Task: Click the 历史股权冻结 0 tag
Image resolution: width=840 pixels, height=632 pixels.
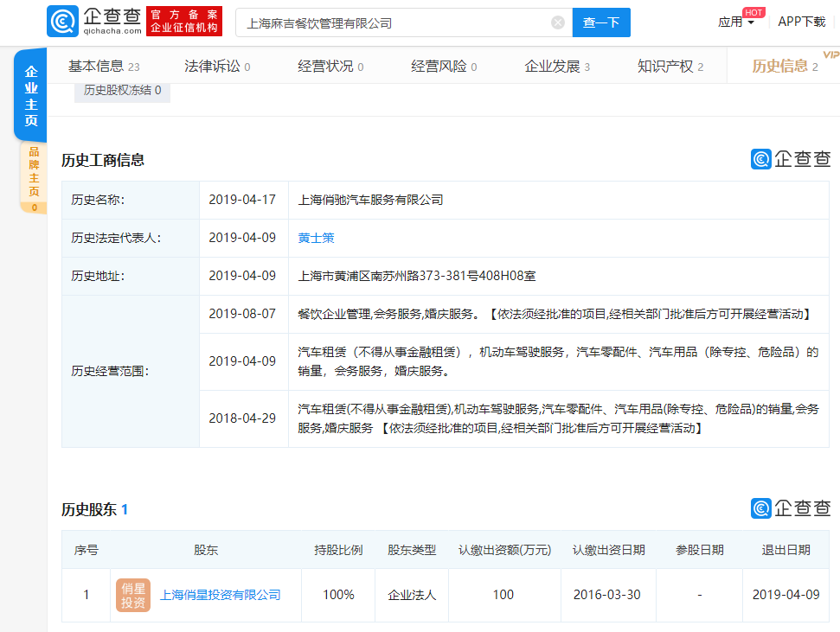Action: [x=122, y=91]
